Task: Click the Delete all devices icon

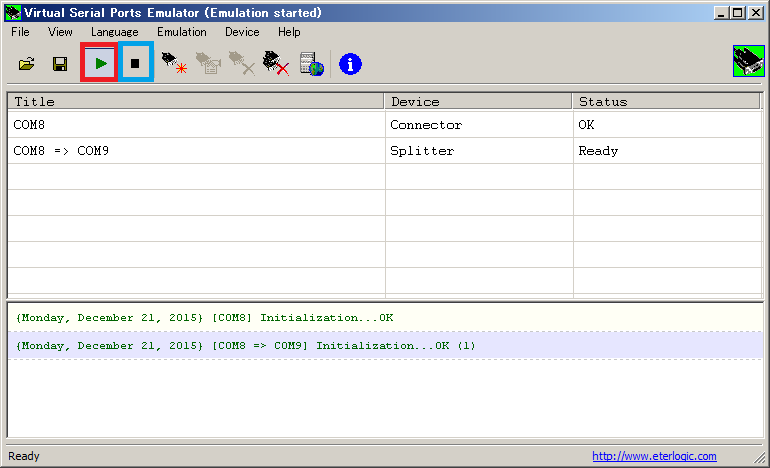Action: (x=275, y=64)
